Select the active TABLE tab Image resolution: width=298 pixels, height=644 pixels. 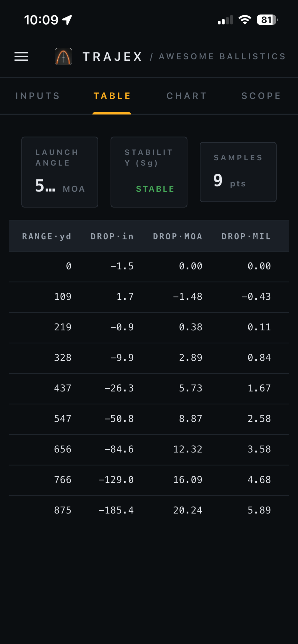112,96
